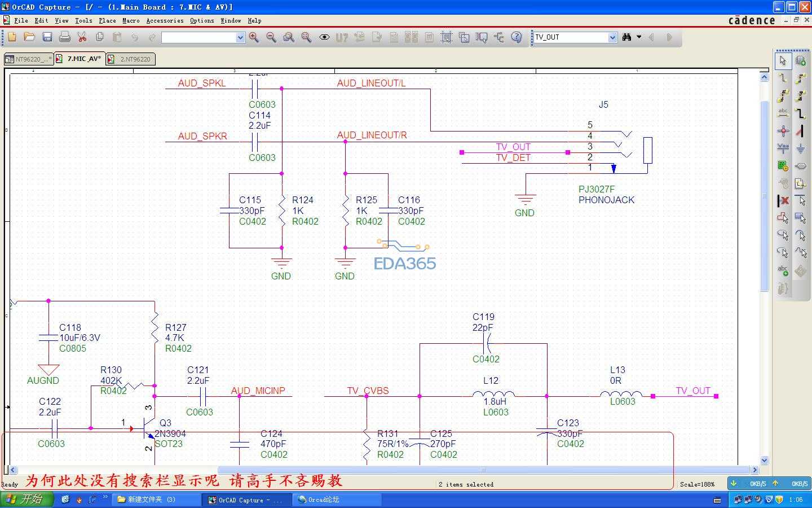Zoom out of the schematic
The image size is (812, 508).
click(x=271, y=37)
